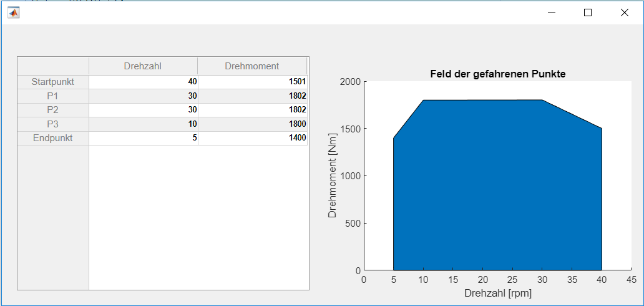Select the Startpunkt row header
644x306 pixels.
[53, 82]
